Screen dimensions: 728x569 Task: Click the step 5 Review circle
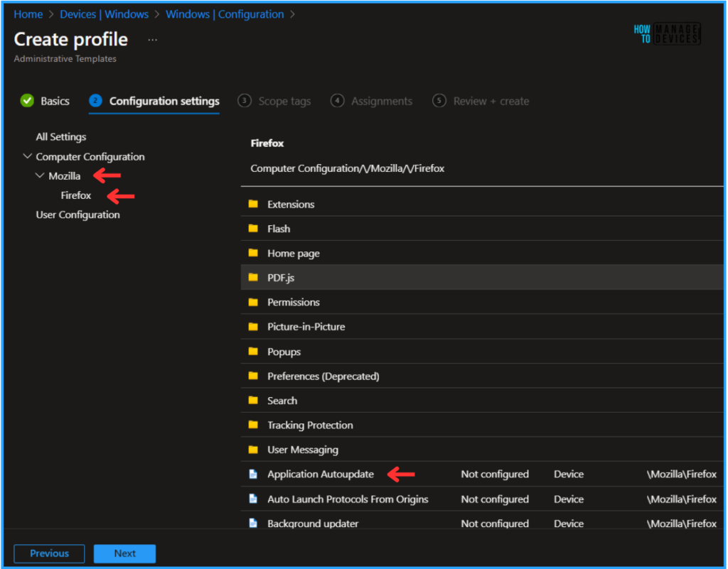click(439, 101)
